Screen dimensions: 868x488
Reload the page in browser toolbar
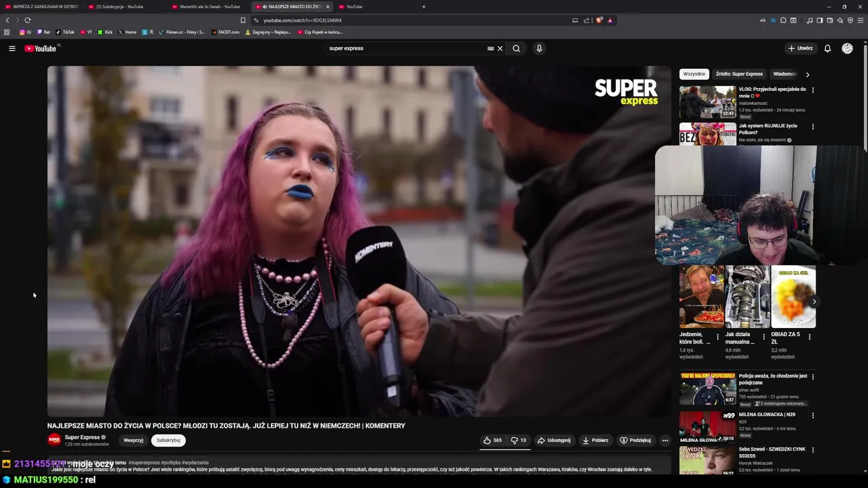(27, 20)
